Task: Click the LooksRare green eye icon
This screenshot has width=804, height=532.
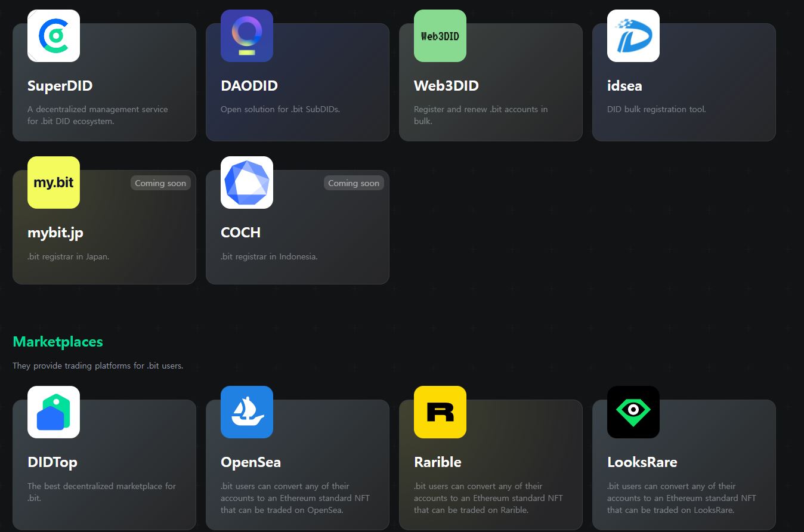Action: pyautogui.click(x=633, y=412)
